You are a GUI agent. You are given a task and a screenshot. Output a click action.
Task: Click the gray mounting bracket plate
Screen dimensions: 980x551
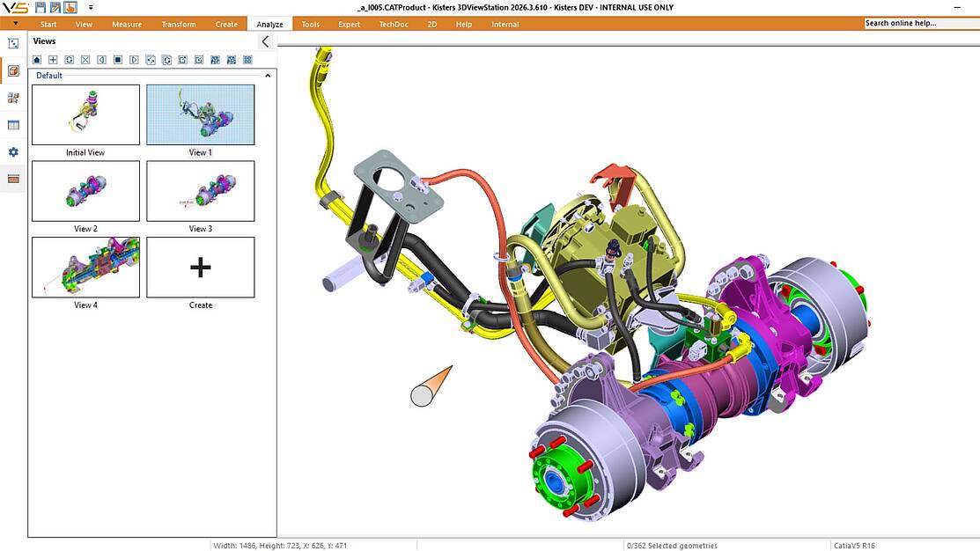coord(399,188)
